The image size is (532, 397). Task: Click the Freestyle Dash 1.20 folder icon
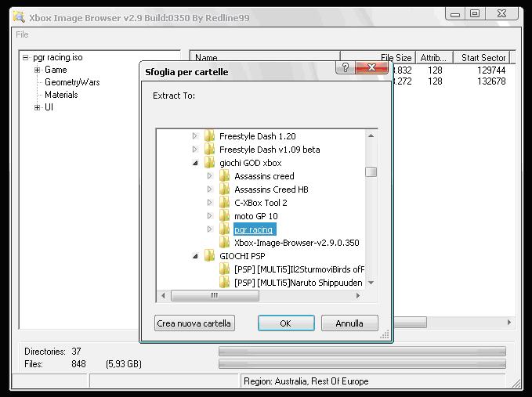[x=209, y=136]
